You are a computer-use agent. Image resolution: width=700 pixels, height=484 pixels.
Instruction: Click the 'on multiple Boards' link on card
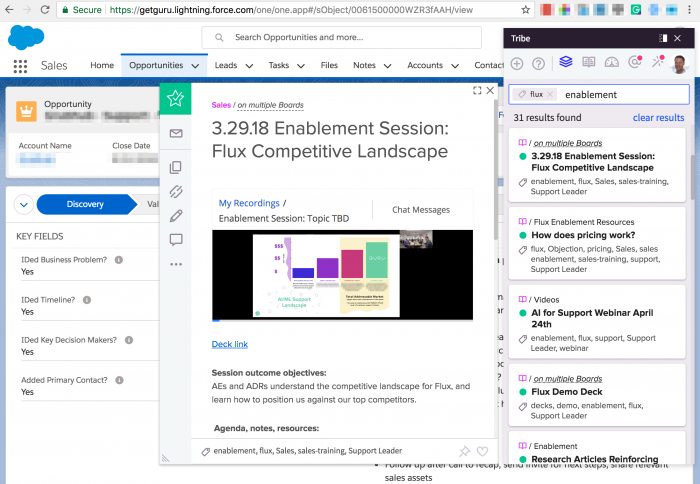click(271, 105)
